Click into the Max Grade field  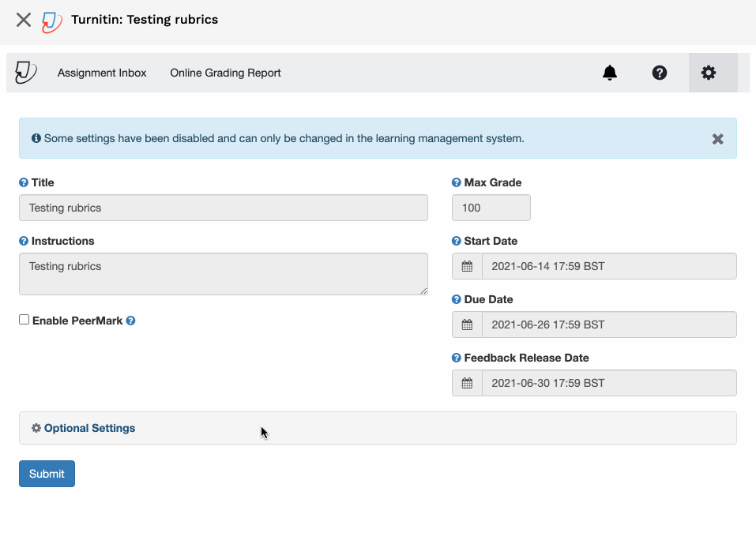pos(491,208)
